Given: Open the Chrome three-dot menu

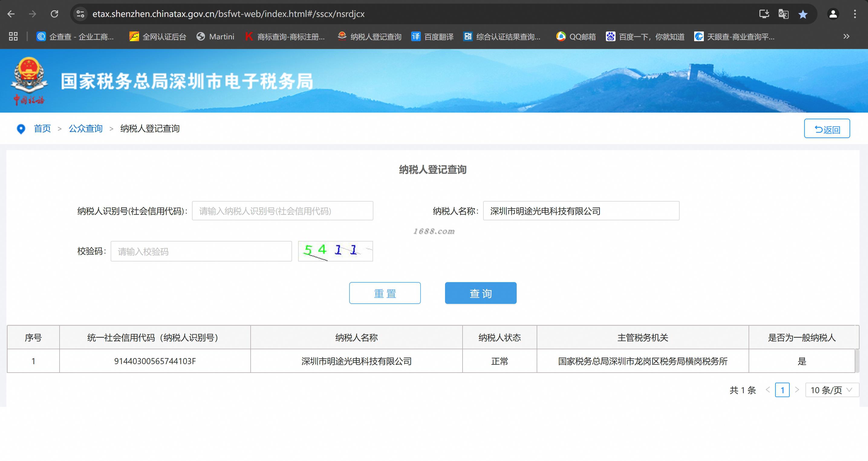Looking at the screenshot, I should (855, 14).
